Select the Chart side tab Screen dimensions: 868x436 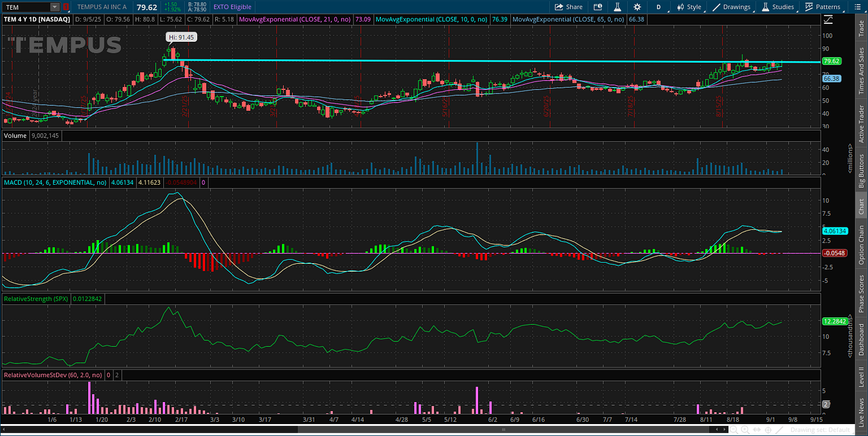tap(861, 207)
